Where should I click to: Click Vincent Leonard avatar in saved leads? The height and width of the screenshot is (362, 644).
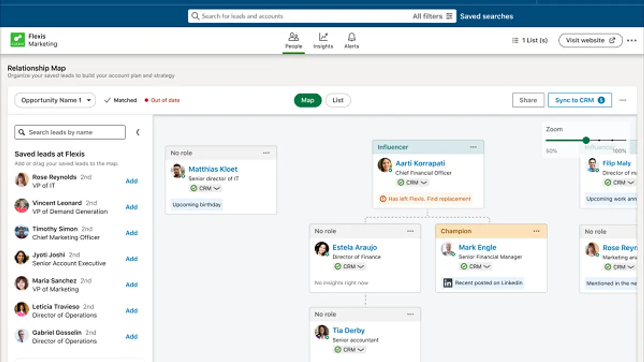coord(21,206)
